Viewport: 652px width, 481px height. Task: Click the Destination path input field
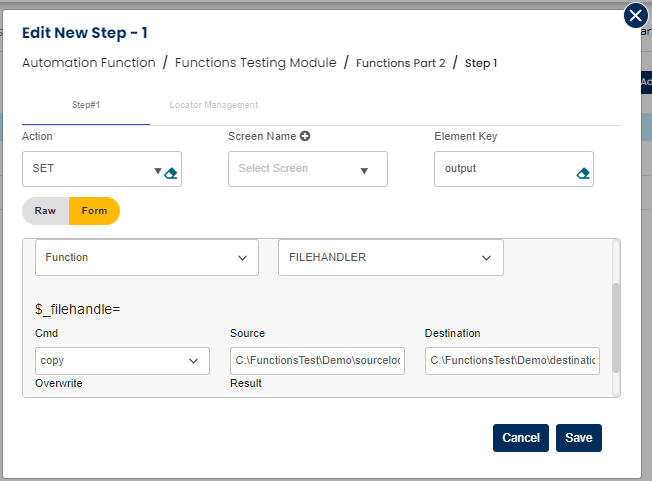click(x=512, y=360)
